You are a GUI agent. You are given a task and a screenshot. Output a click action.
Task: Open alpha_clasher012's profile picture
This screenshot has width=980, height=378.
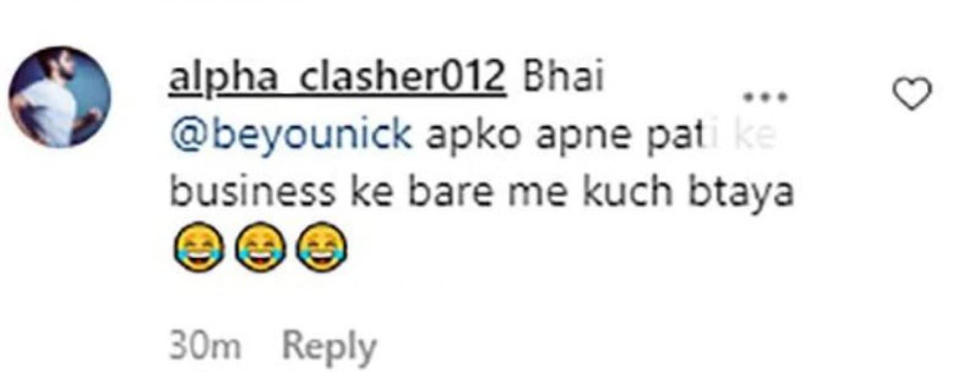coord(60,96)
